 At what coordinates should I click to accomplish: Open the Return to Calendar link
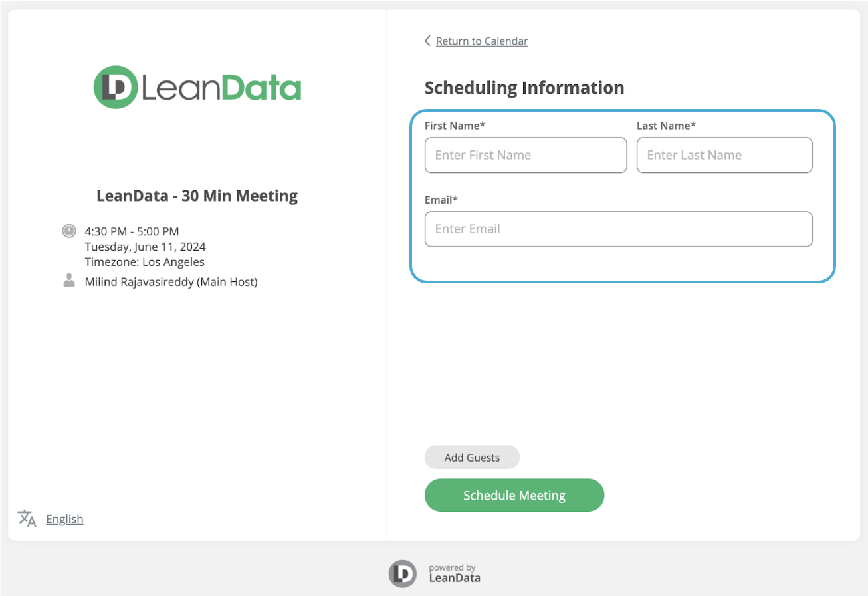click(482, 41)
